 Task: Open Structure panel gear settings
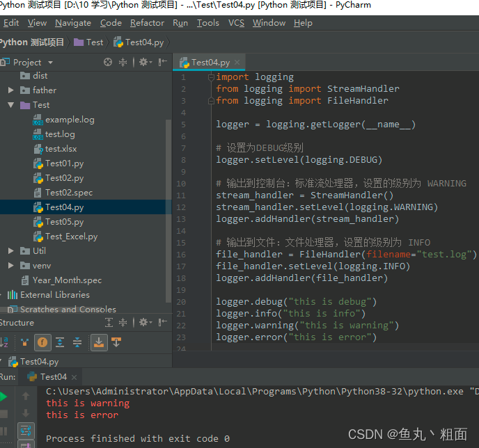coord(146,322)
